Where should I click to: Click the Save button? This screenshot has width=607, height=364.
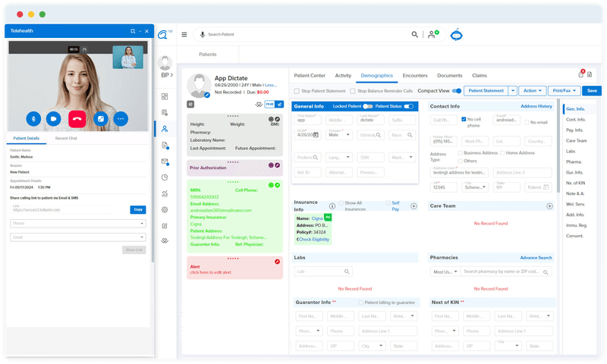pos(593,91)
